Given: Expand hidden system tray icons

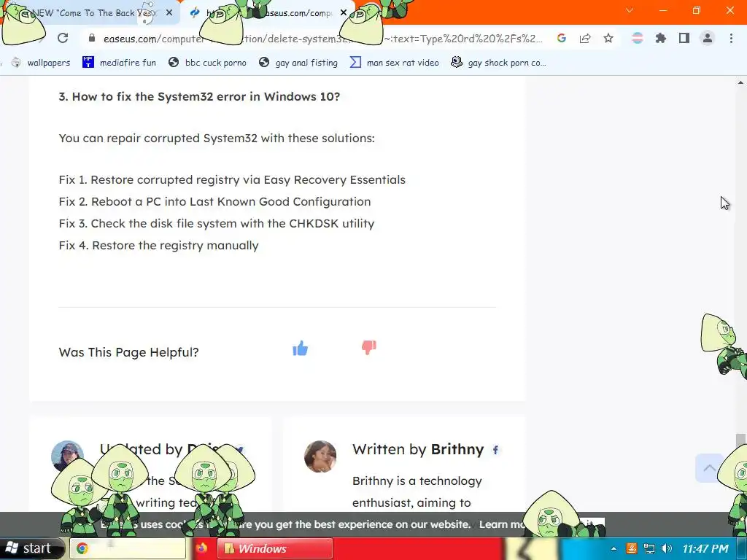Looking at the screenshot, I should pyautogui.click(x=614, y=548).
